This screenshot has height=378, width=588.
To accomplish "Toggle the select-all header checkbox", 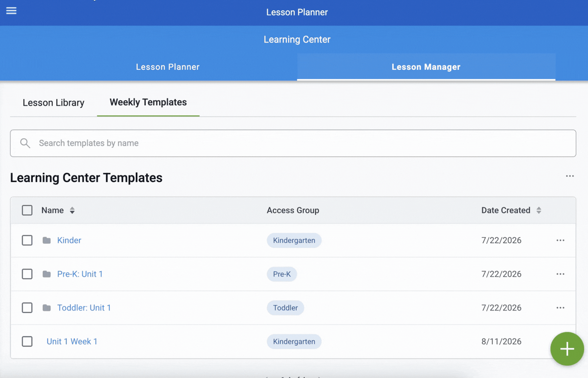I will [x=27, y=210].
